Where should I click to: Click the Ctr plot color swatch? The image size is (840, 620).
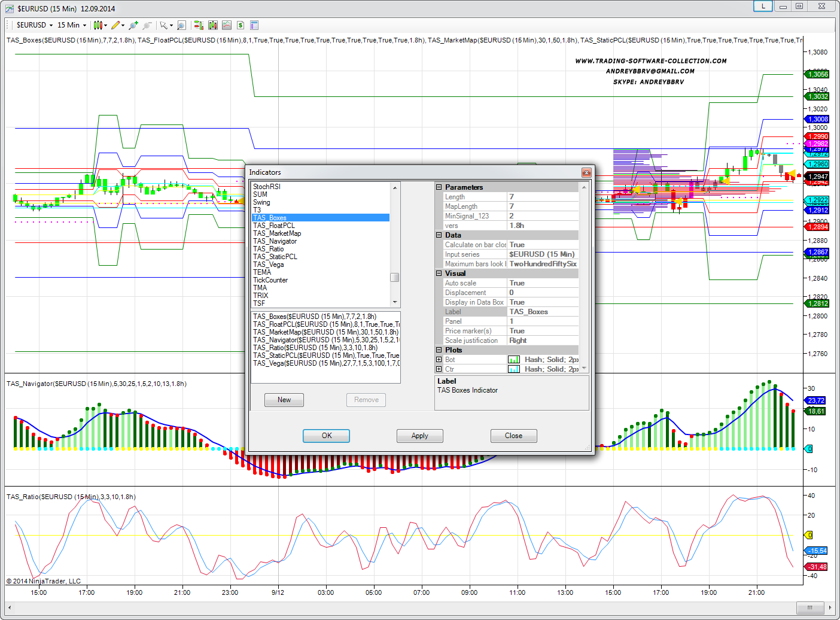(513, 369)
